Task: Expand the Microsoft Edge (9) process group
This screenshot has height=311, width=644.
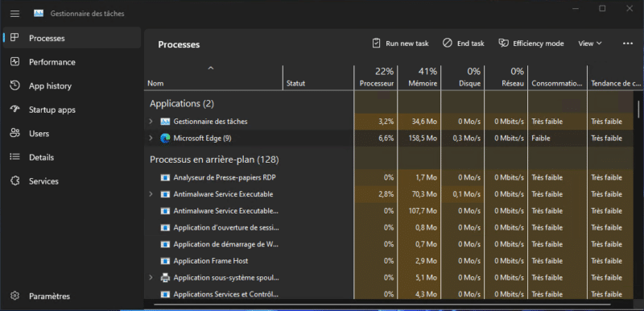Action: click(x=151, y=139)
